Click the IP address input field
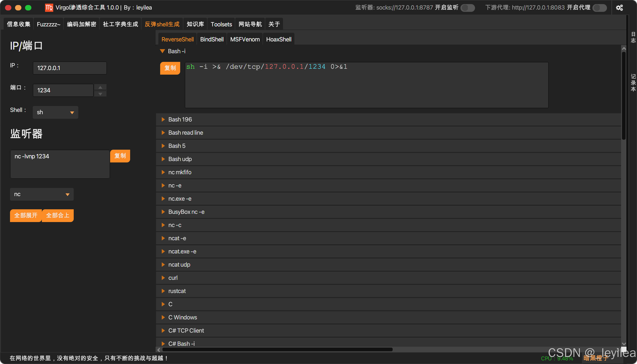The image size is (637, 364). tap(70, 68)
